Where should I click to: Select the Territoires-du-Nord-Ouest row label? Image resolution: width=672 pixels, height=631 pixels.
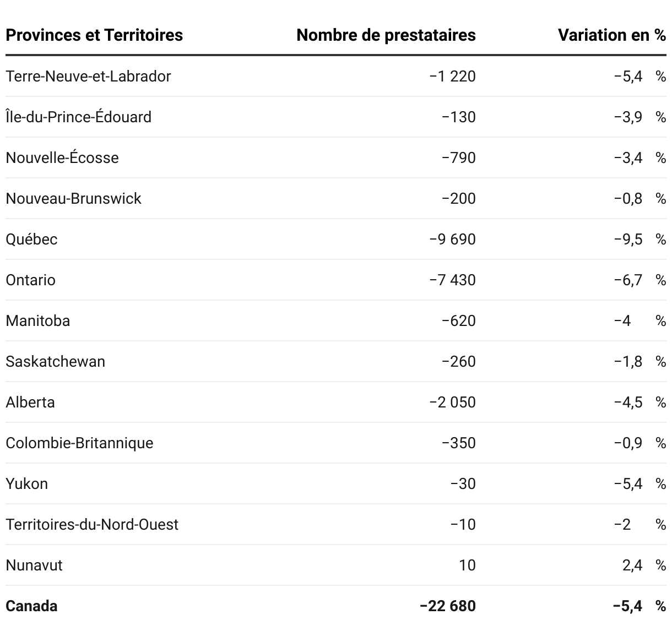click(x=92, y=524)
